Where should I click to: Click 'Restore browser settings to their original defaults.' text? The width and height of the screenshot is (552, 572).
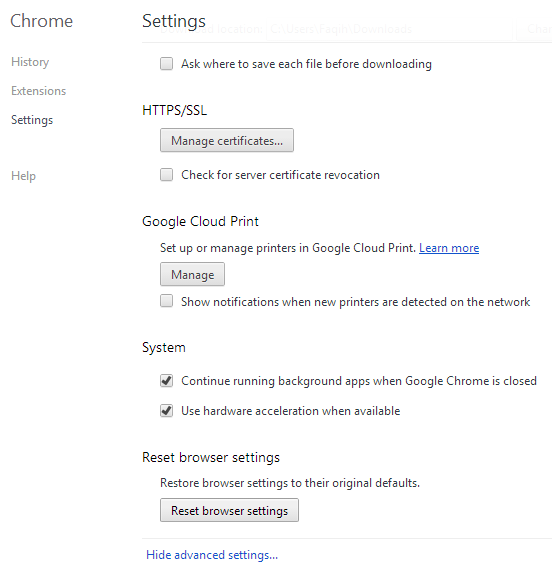click(x=290, y=483)
